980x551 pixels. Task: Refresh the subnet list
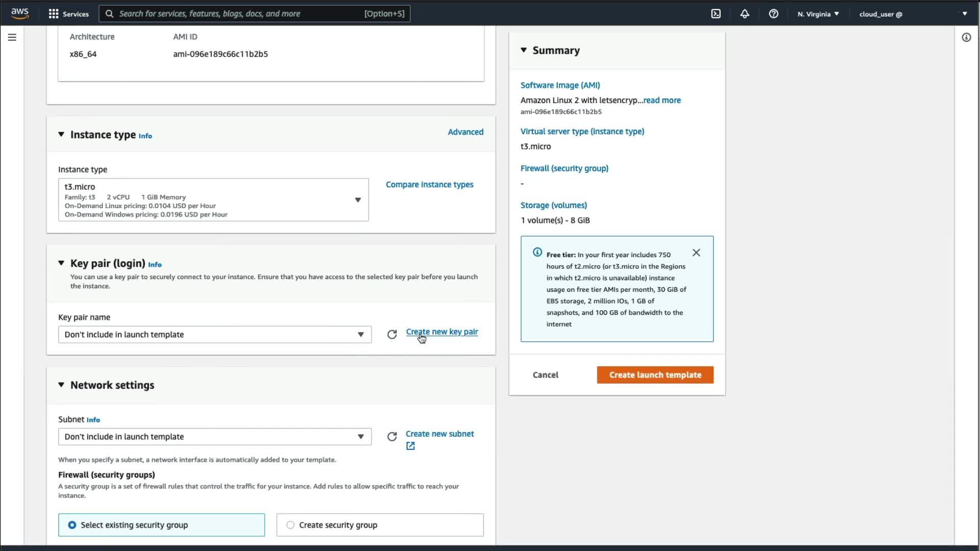click(x=392, y=437)
